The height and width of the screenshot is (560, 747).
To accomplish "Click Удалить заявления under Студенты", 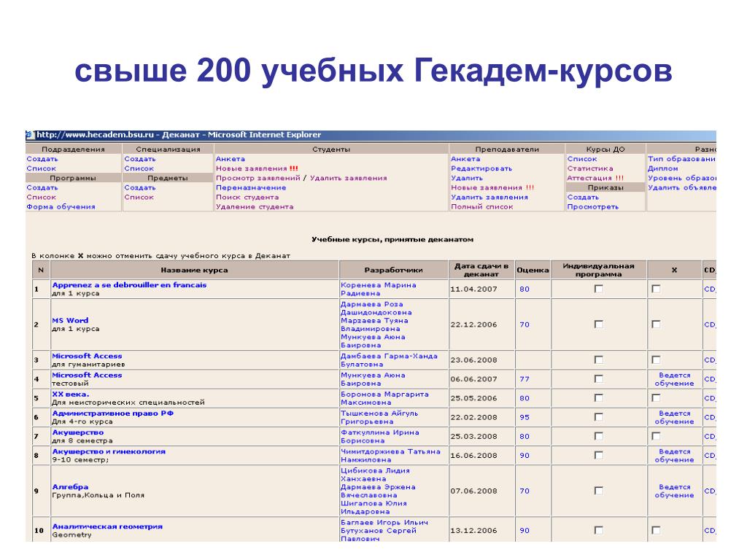I will pyautogui.click(x=348, y=178).
